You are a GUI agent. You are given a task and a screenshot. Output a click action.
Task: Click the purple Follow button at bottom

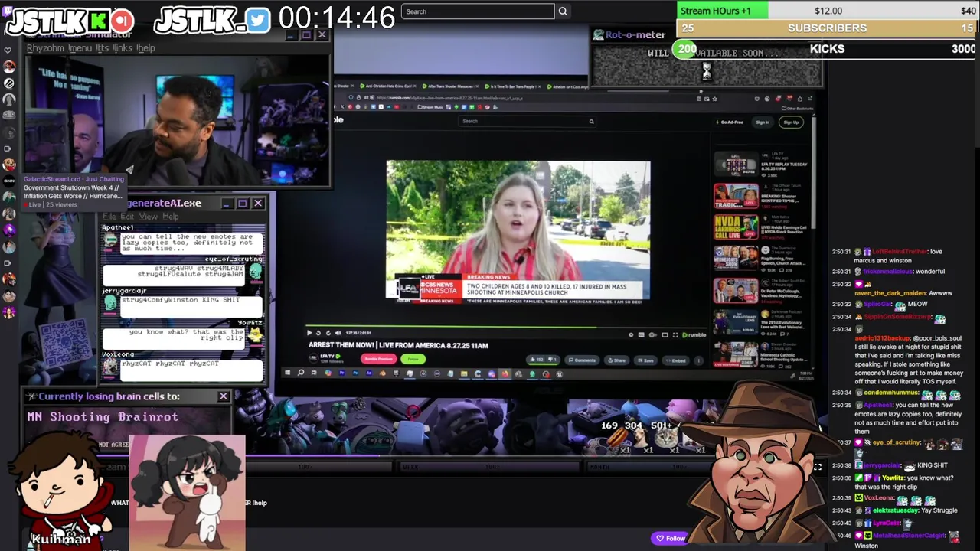pyautogui.click(x=670, y=538)
